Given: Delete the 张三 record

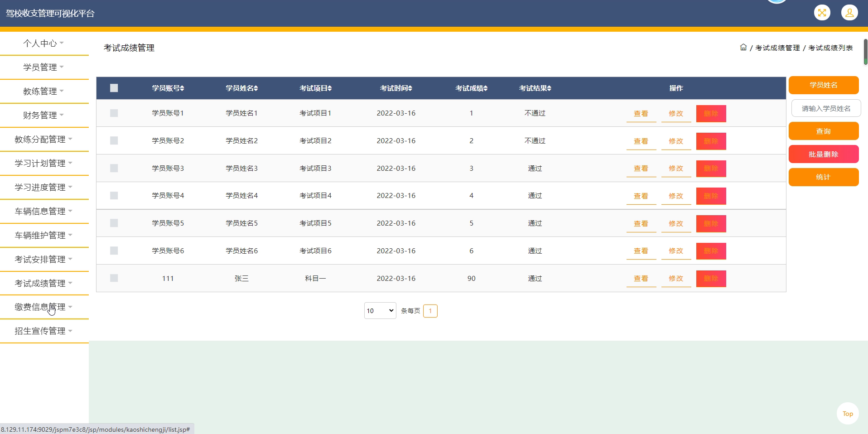Looking at the screenshot, I should pos(711,279).
